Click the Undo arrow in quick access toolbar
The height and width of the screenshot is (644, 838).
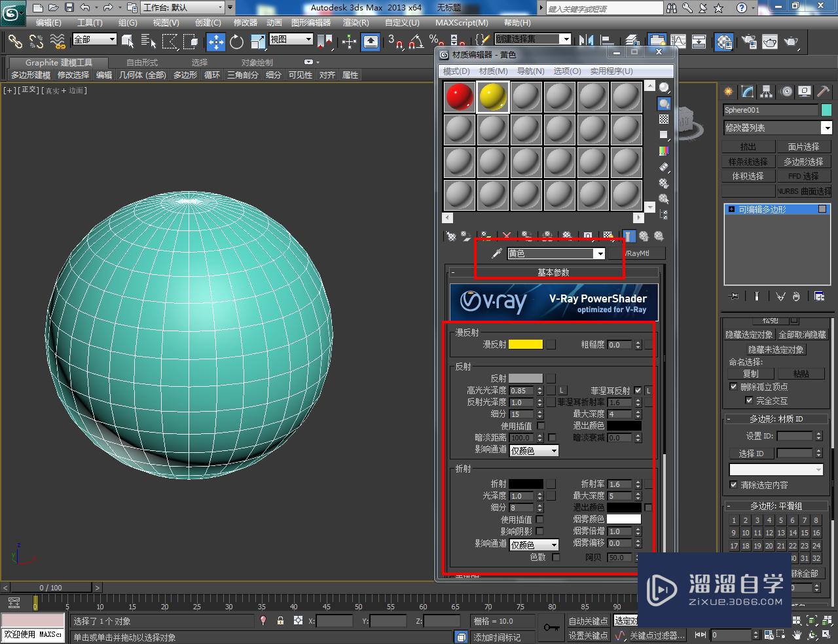[x=85, y=8]
